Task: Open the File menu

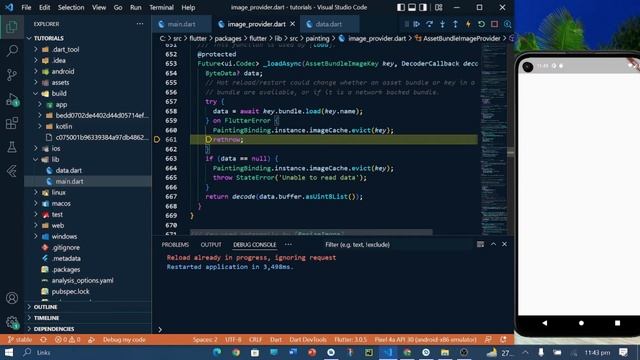Action: [x=26, y=7]
